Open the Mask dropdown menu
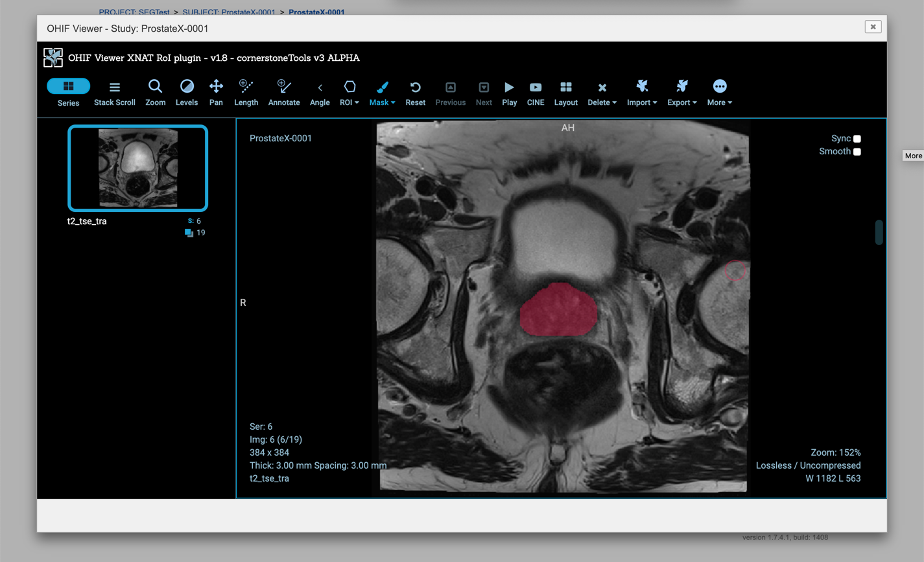 [382, 91]
